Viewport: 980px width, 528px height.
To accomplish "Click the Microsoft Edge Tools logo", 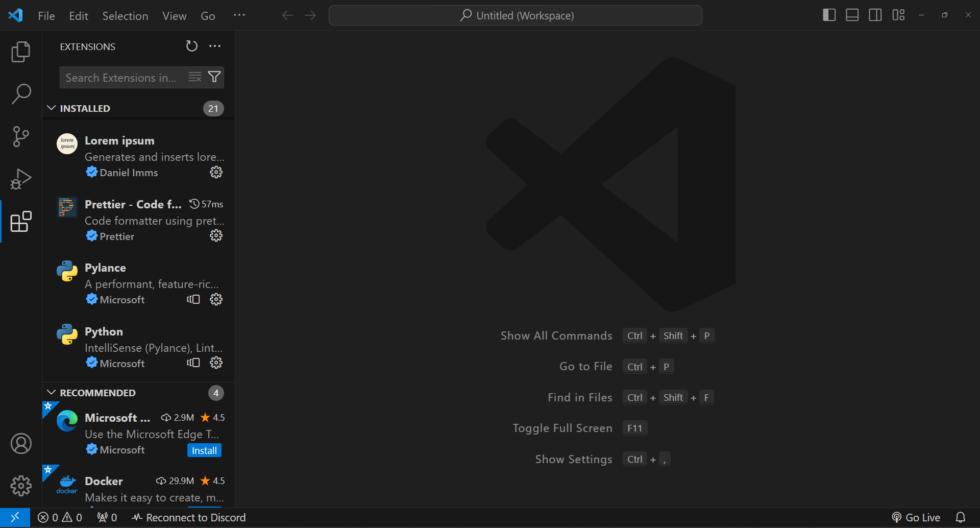I will point(67,421).
